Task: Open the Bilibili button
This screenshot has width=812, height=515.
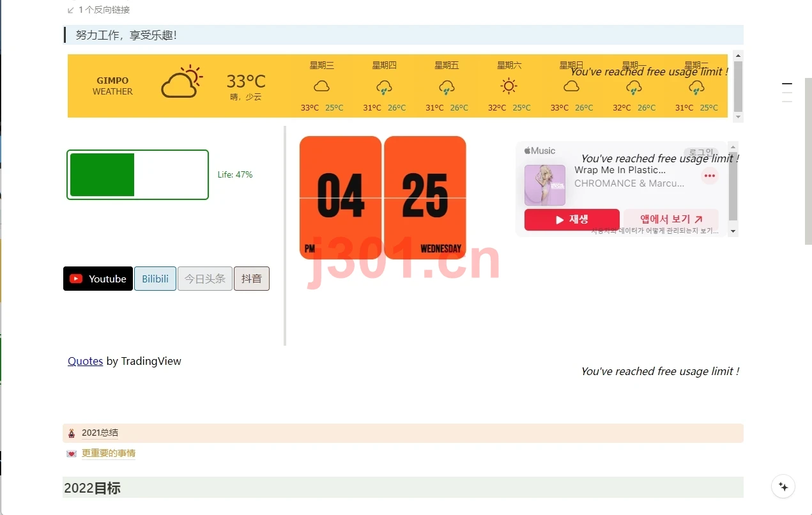Action: (155, 279)
